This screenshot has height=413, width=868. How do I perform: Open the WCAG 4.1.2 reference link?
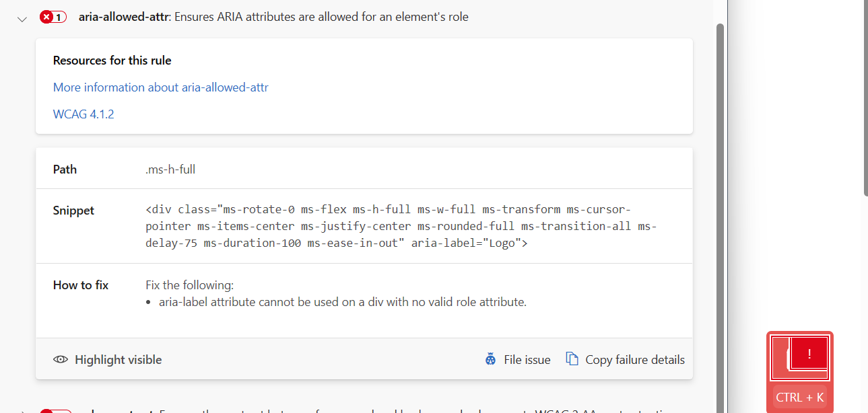83,114
